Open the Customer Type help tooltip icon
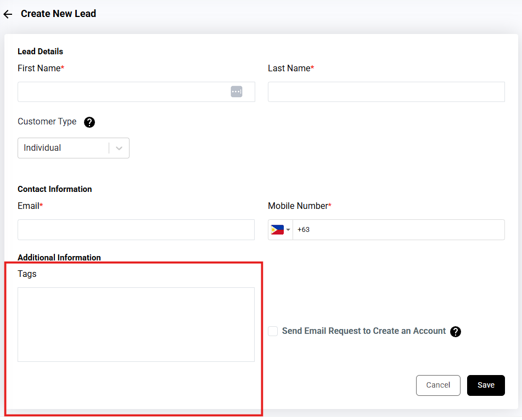Viewport: 522px width, 420px height. pos(89,122)
